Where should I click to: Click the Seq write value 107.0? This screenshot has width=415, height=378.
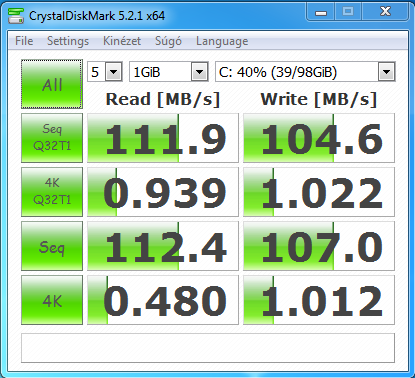tap(319, 246)
